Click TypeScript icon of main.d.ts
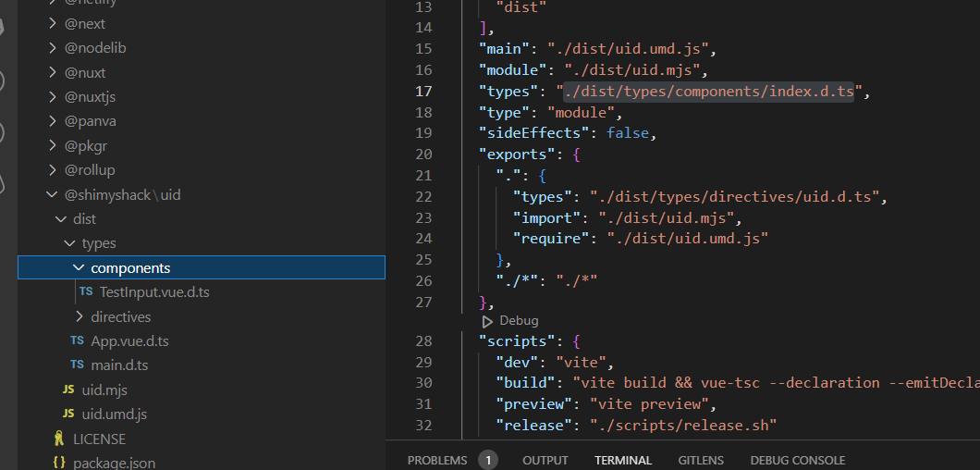Screen dimensions: 980x470 click(78, 365)
